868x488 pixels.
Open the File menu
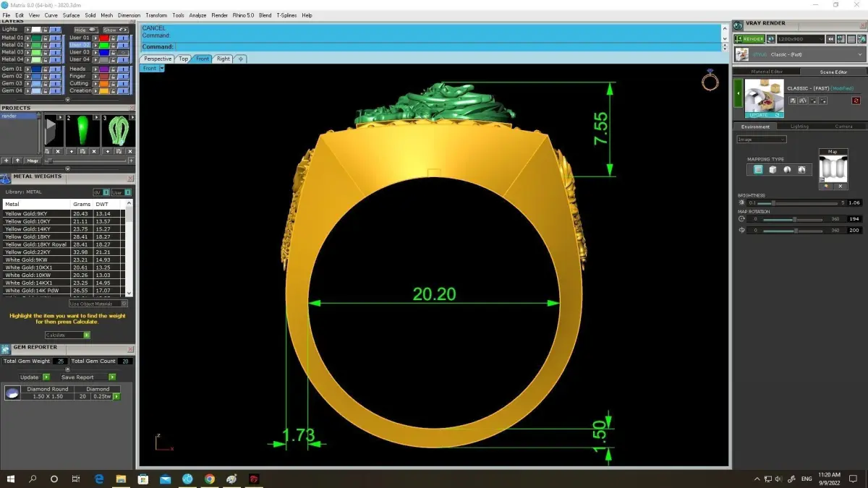click(7, 15)
